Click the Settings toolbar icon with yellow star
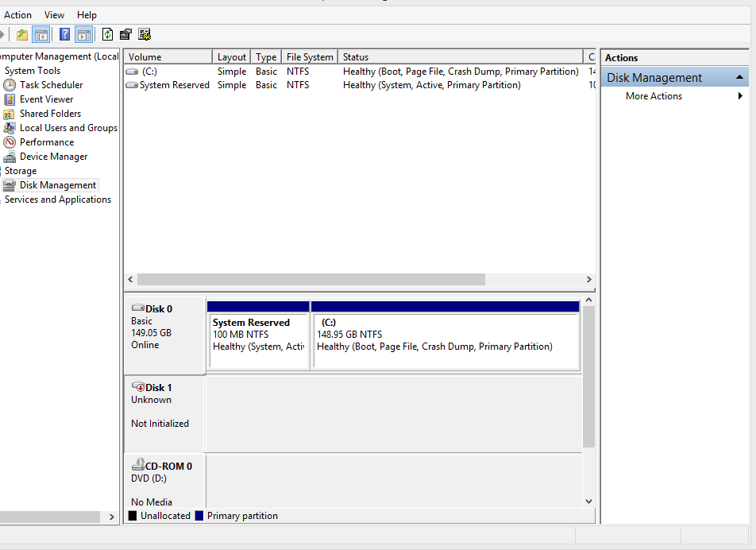This screenshot has width=756, height=550. coord(145,35)
